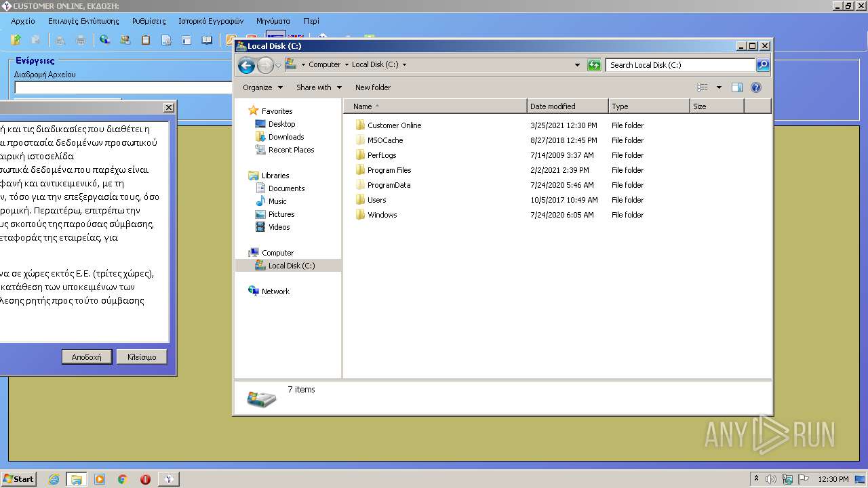The width and height of the screenshot is (868, 488).
Task: Click the globe network toolbar icon
Action: (104, 40)
